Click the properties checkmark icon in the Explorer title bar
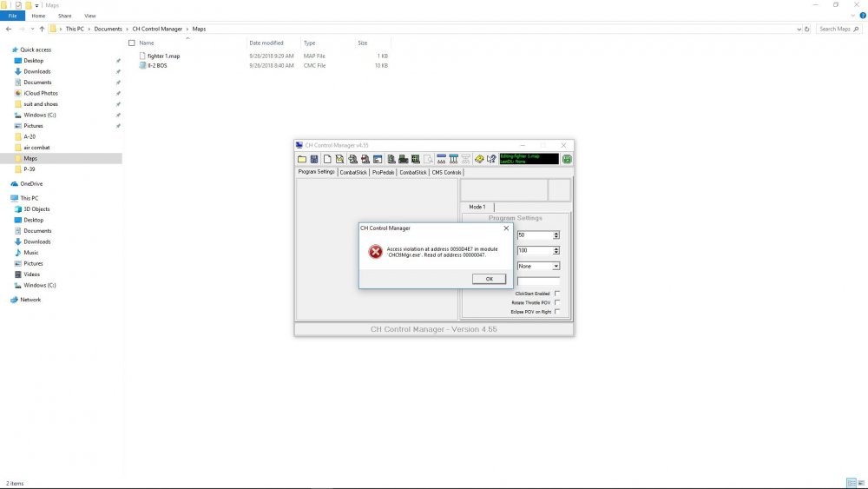This screenshot has height=489, width=868. pos(18,5)
